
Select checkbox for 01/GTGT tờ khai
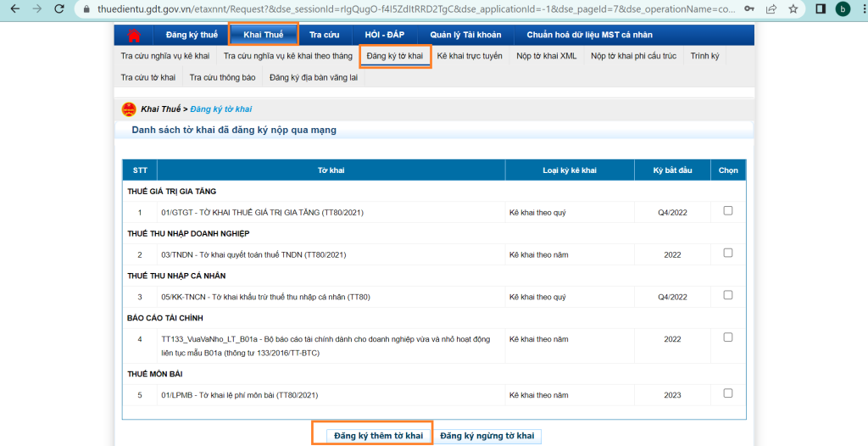(728, 210)
